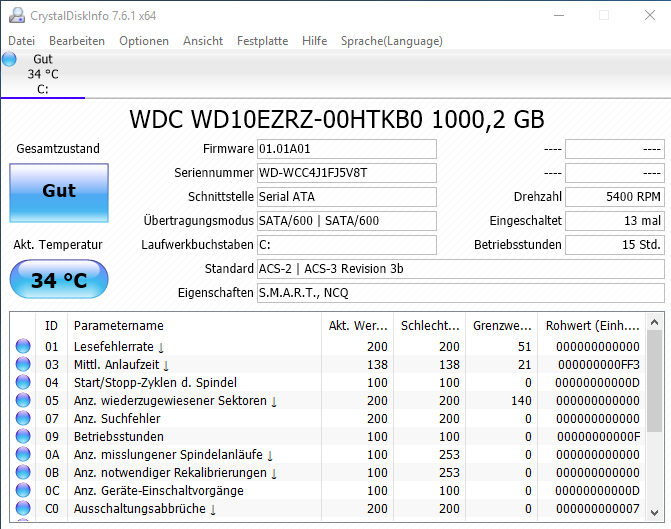Viewport: 671px width, 529px height.
Task: Minimize the CrystalDiskInfo window
Action: pyautogui.click(x=559, y=15)
